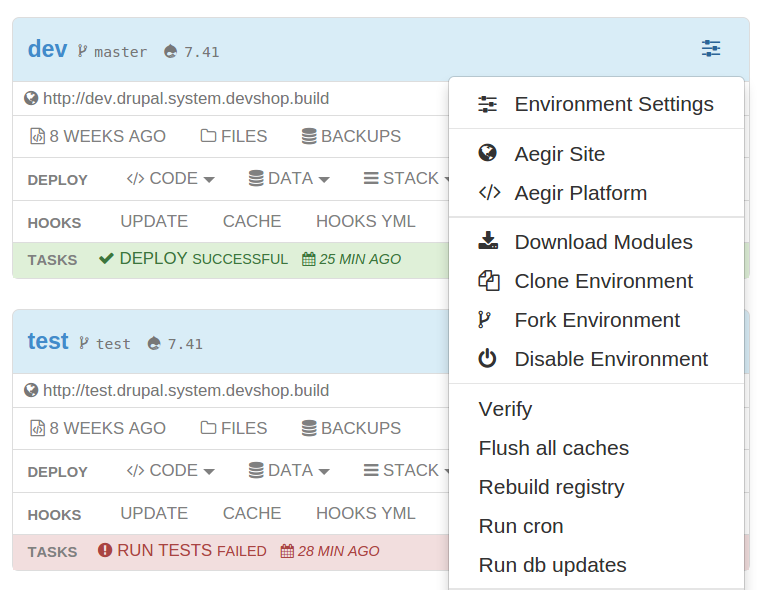Select Environment Settings from the menu
This screenshot has width=763, height=590.
point(596,104)
